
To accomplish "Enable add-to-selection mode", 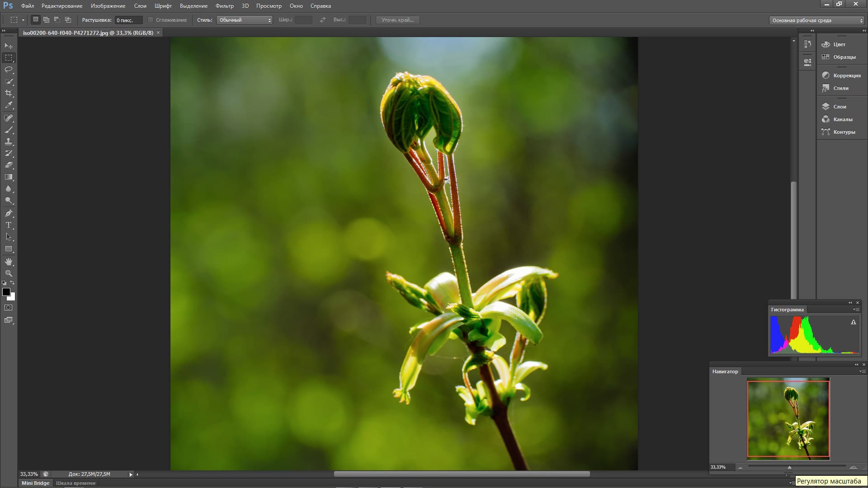I will (x=46, y=20).
